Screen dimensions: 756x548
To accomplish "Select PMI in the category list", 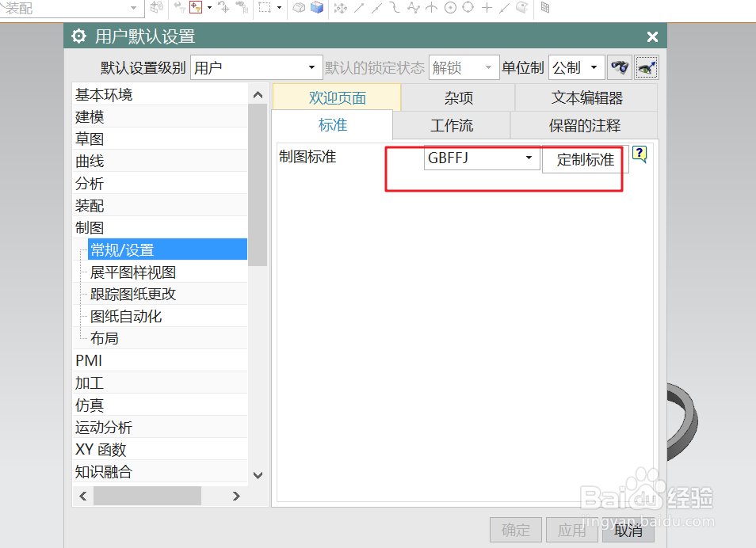I will pos(160,360).
